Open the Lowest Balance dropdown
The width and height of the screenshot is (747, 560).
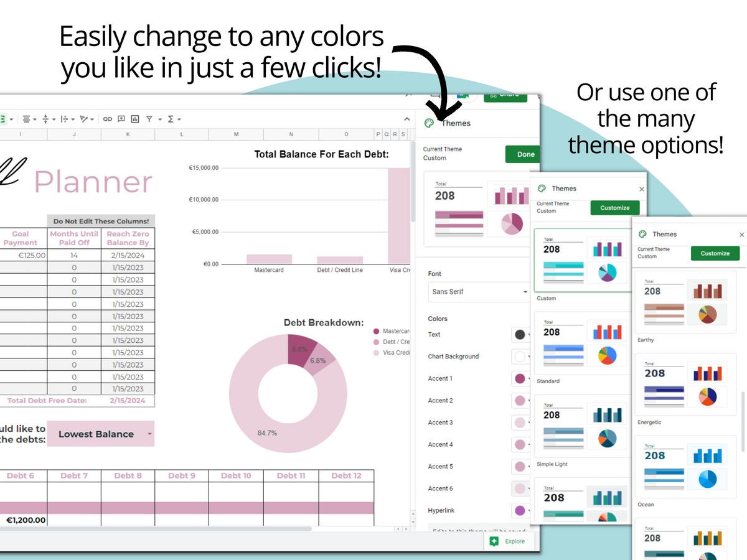pos(100,434)
